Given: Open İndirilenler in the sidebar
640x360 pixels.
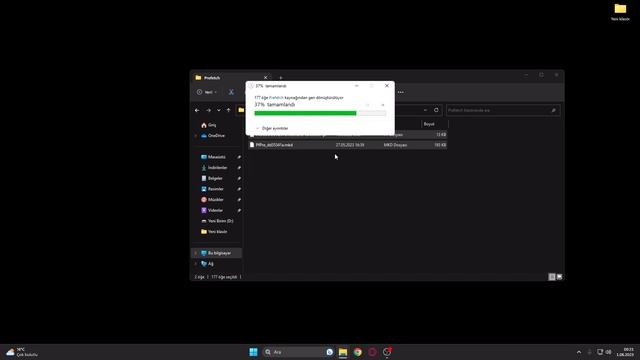Looking at the screenshot, I should click(x=214, y=167).
